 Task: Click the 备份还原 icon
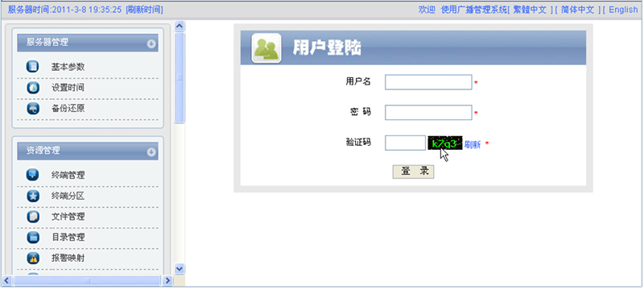click(32, 109)
